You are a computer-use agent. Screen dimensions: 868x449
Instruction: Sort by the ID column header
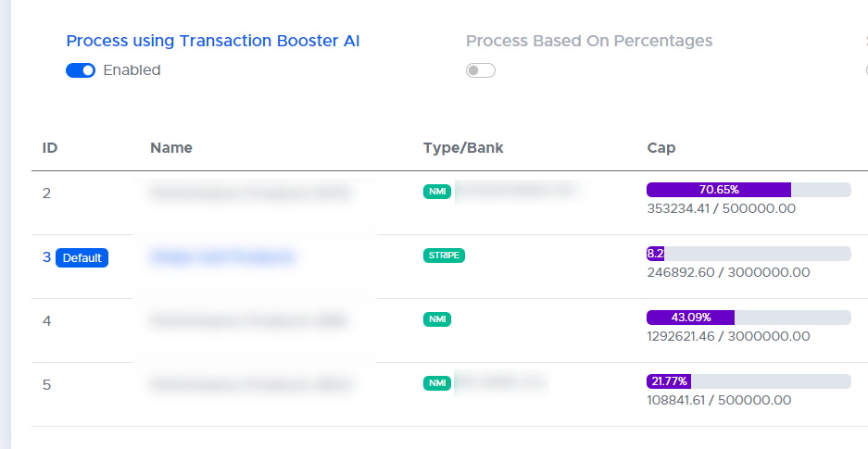pyautogui.click(x=50, y=148)
